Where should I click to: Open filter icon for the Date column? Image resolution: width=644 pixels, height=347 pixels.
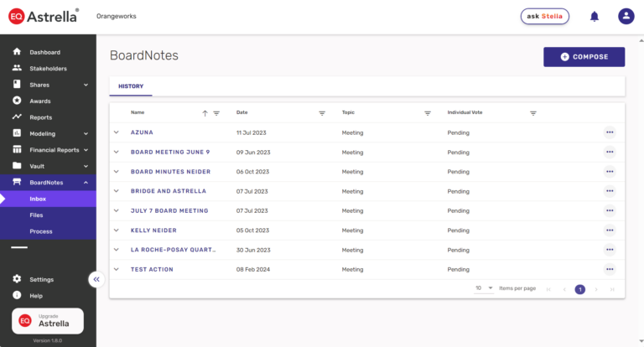coord(322,113)
